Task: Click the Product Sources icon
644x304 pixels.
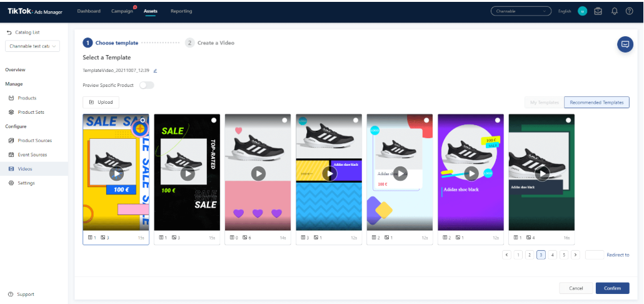Action: 11,141
